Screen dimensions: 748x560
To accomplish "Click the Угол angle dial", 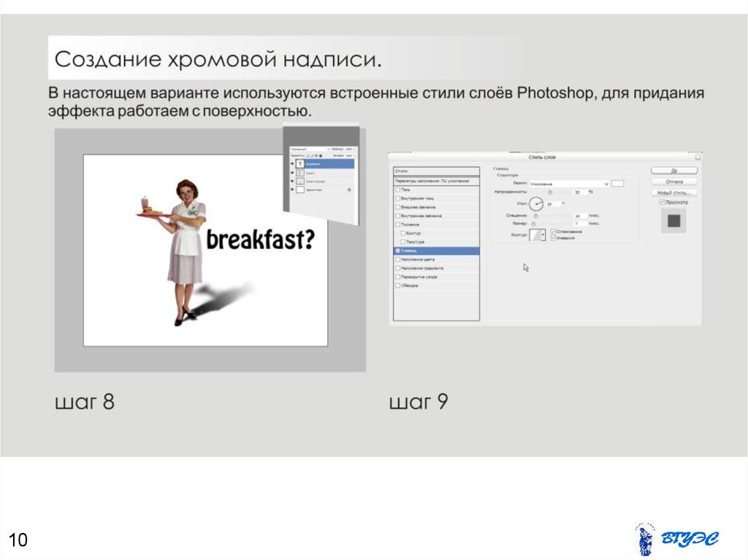I will click(536, 204).
